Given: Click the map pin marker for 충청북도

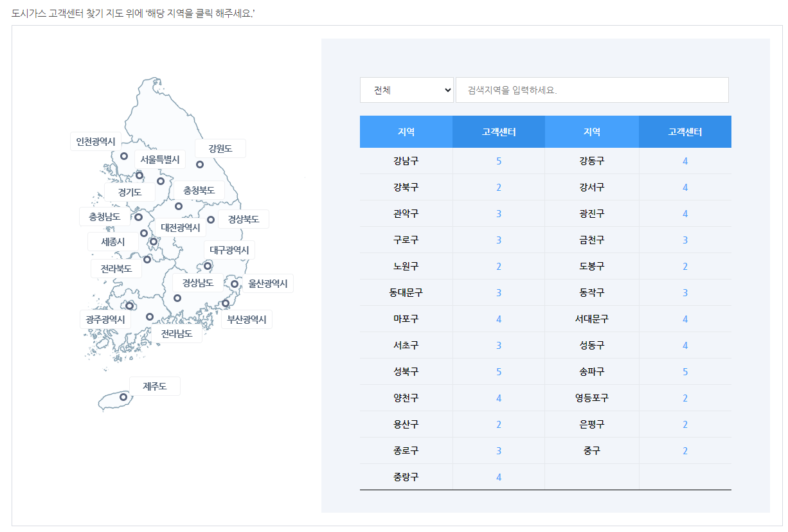Looking at the screenshot, I should click(179, 206).
